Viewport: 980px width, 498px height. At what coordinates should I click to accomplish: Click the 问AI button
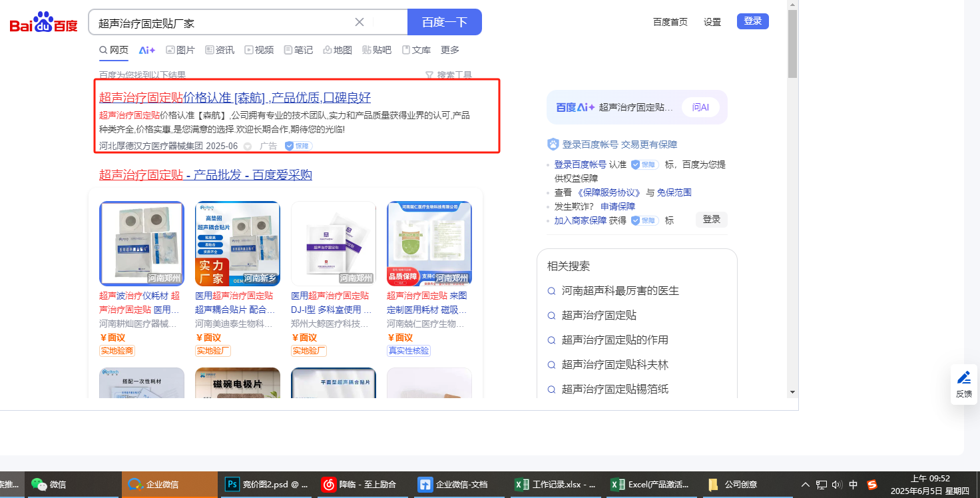[700, 107]
